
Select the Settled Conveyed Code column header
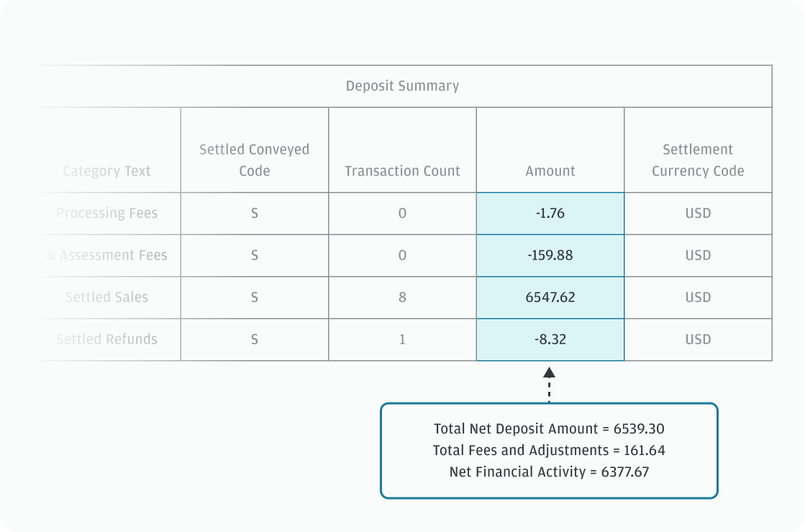(254, 160)
